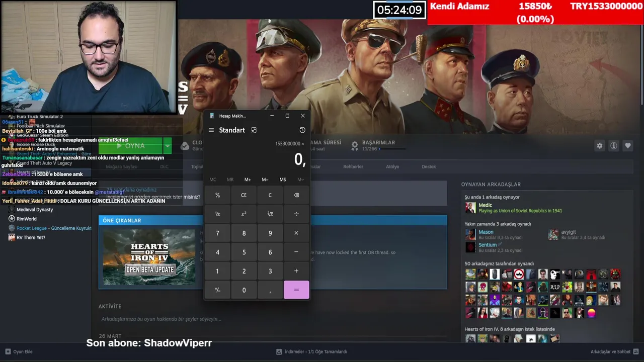Click digit 5 on calculator
The image size is (644, 362).
pos(244,252)
